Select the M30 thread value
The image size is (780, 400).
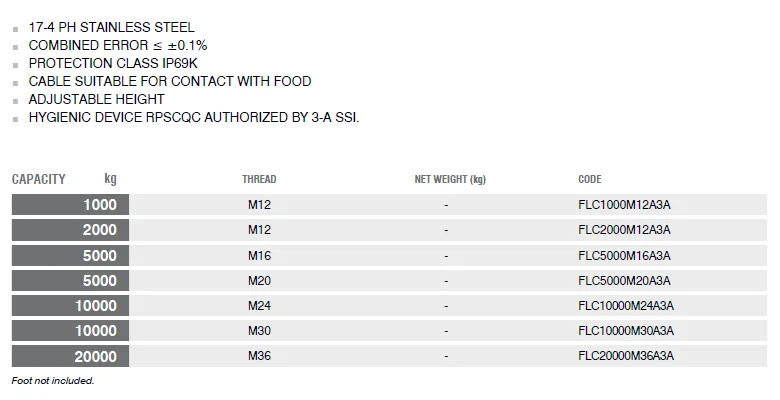click(x=259, y=331)
